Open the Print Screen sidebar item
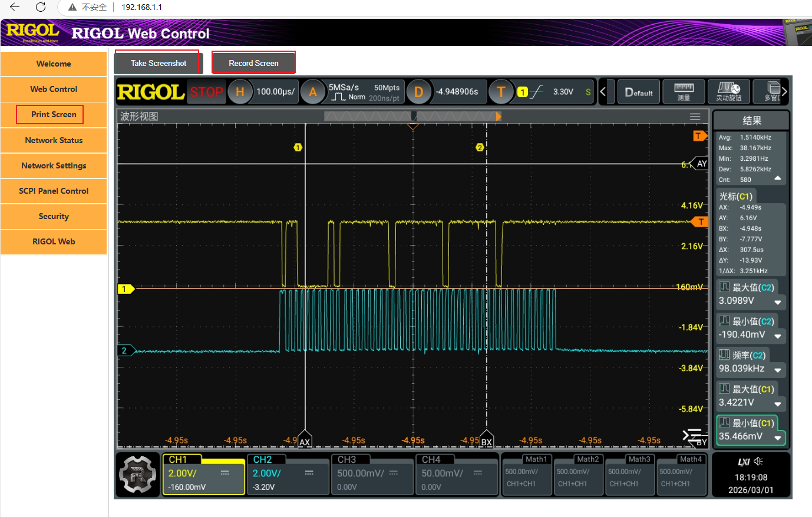Image resolution: width=812 pixels, height=517 pixels. click(54, 114)
